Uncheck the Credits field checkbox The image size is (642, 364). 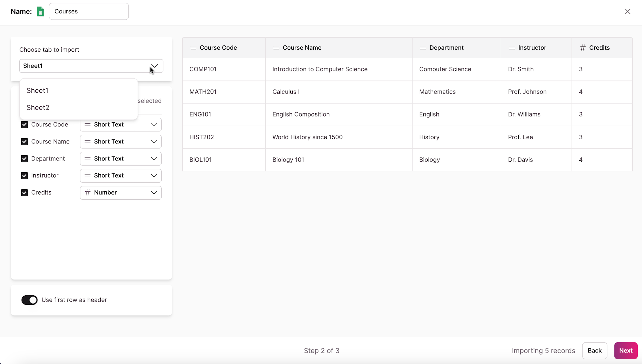pyautogui.click(x=24, y=192)
